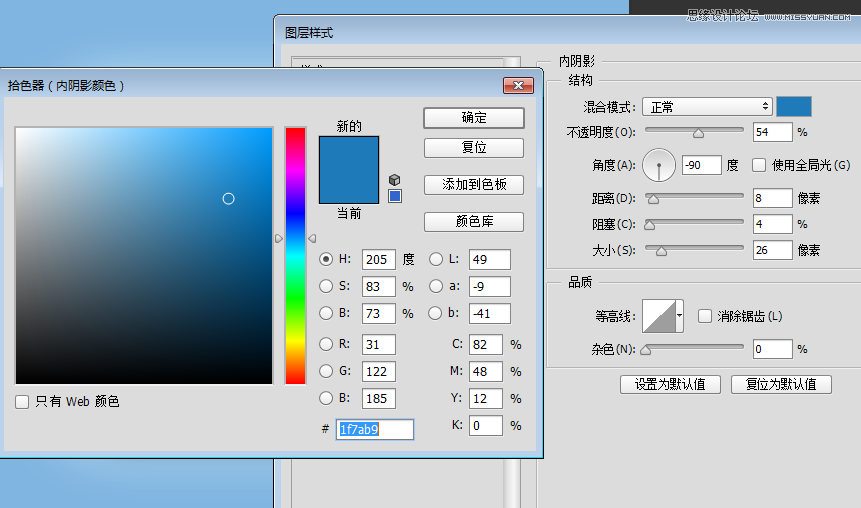Select the S saturation radio button

click(x=326, y=286)
